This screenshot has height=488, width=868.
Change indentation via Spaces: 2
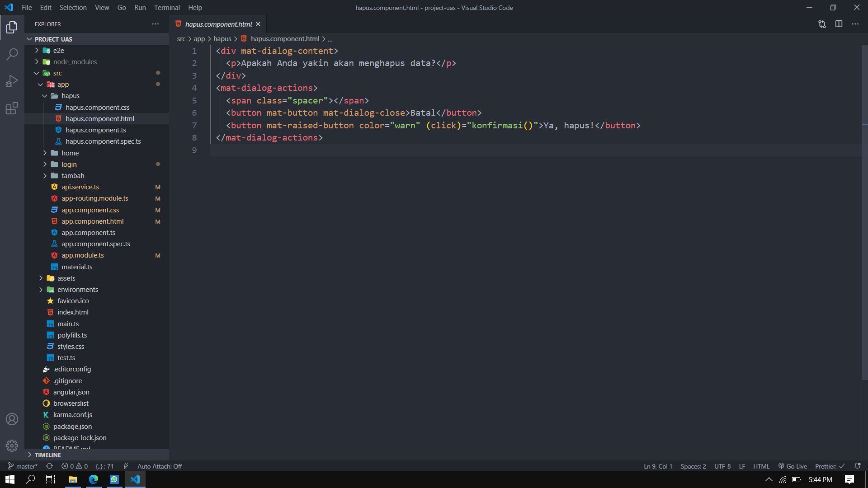(x=693, y=466)
